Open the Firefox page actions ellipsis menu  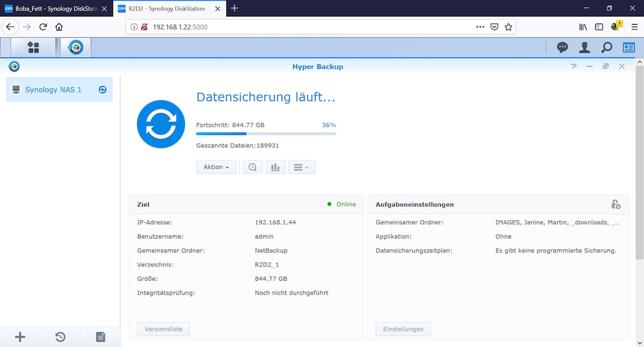click(480, 27)
